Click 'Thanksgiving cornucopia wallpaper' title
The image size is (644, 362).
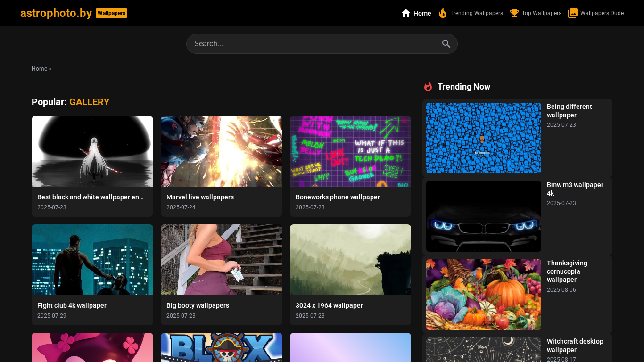click(567, 271)
